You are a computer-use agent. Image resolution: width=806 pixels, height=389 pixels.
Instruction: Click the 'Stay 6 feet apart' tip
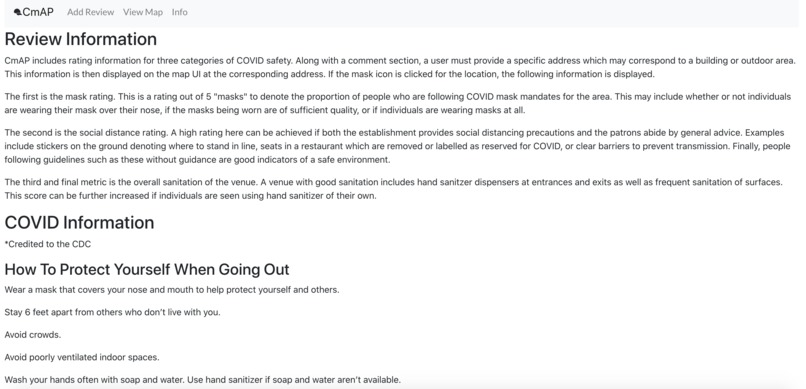(113, 312)
